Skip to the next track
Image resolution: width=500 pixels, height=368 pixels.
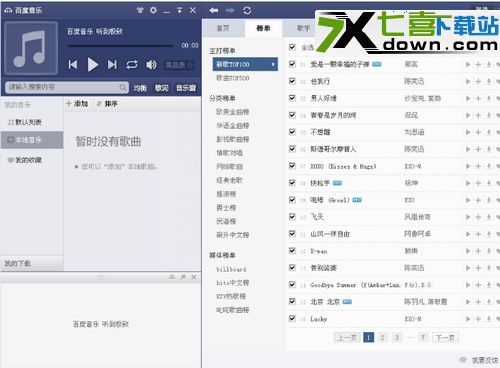(x=112, y=64)
